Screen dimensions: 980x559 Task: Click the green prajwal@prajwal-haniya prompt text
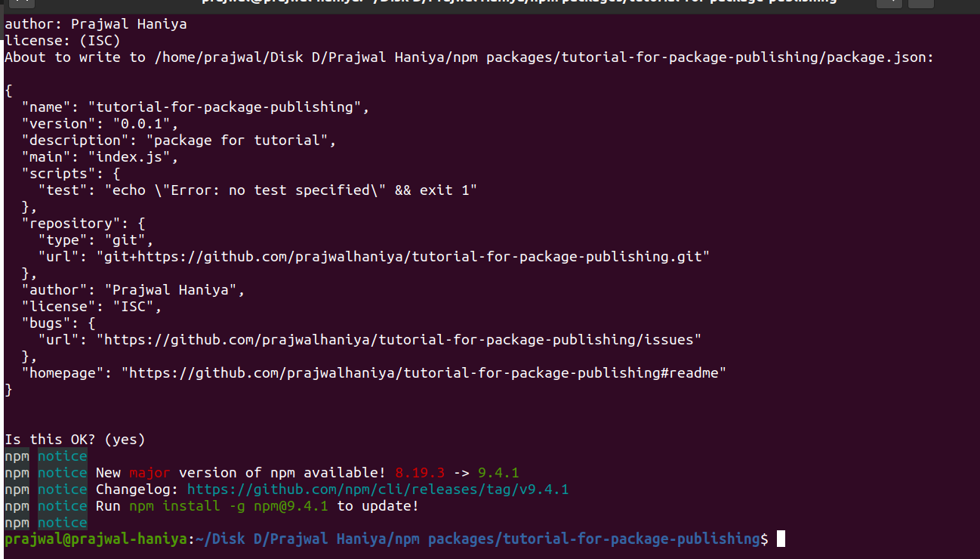tap(95, 539)
